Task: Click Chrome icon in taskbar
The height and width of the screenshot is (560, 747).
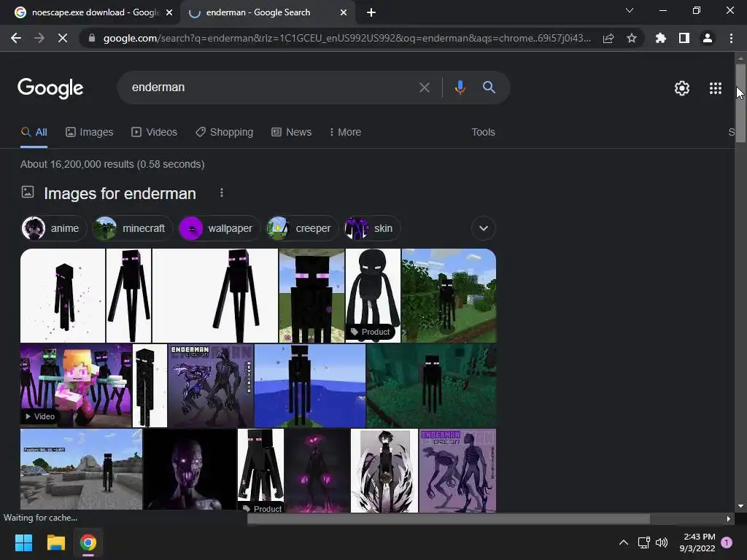Action: pos(88,542)
